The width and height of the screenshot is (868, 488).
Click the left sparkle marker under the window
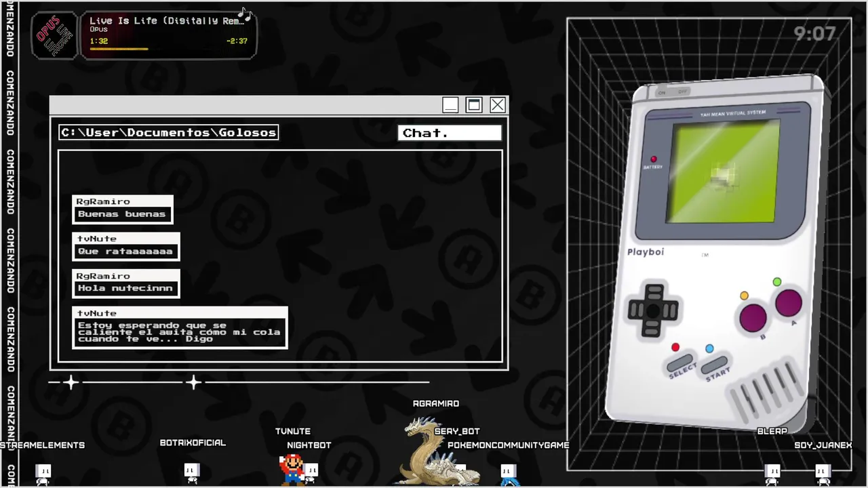(x=71, y=383)
